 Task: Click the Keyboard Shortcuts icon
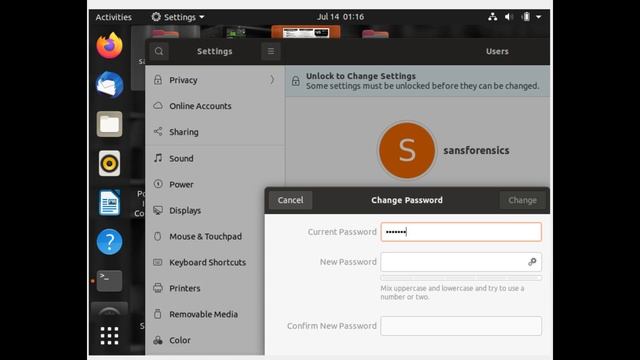pos(158,262)
